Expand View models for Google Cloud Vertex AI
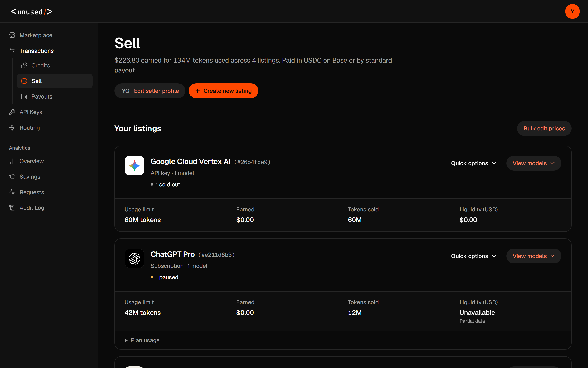 (x=533, y=163)
